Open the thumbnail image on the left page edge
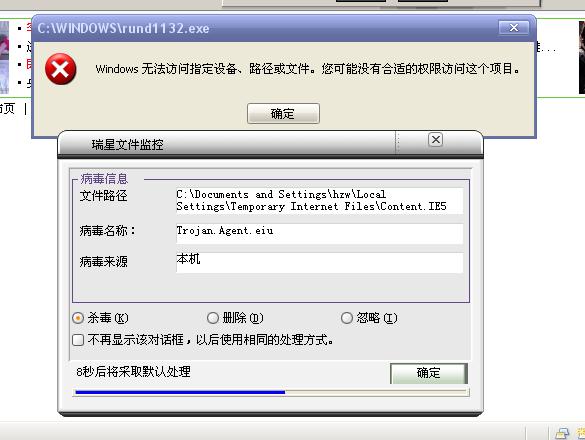Viewport: 585px width, 440px height. [4, 57]
